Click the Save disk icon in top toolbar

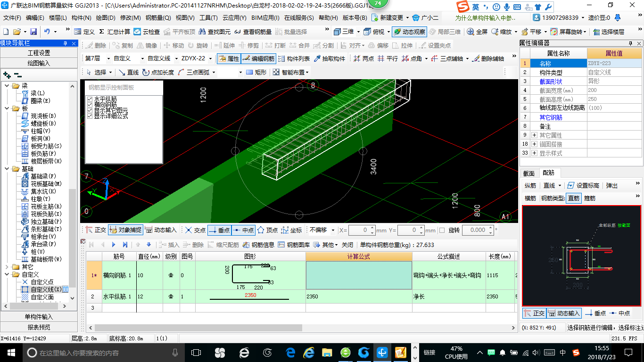pos(33,32)
